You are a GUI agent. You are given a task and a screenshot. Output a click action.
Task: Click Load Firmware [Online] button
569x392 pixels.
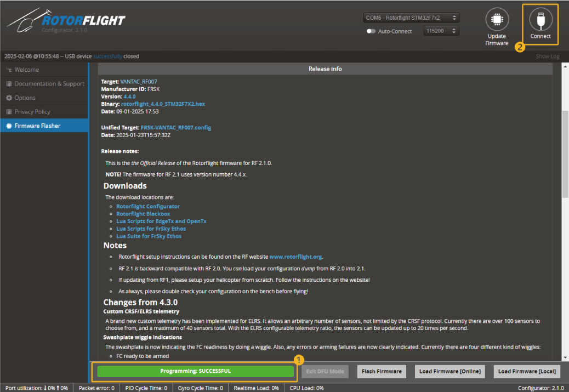coord(449,372)
